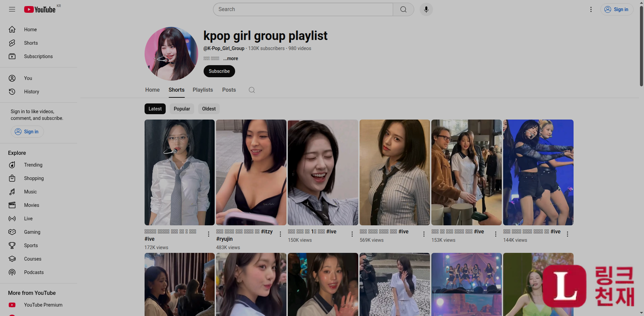
Task: Open Podcasts under Explore
Action: [39, 272]
